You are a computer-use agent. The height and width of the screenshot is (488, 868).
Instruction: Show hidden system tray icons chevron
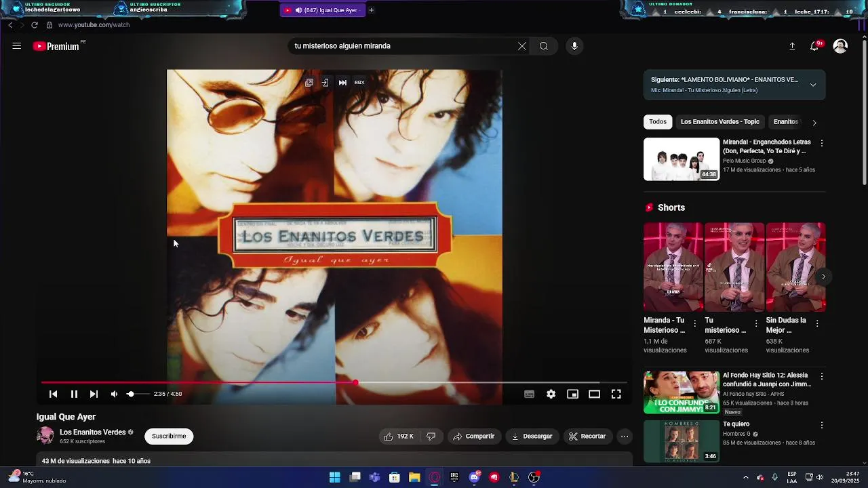click(x=745, y=477)
